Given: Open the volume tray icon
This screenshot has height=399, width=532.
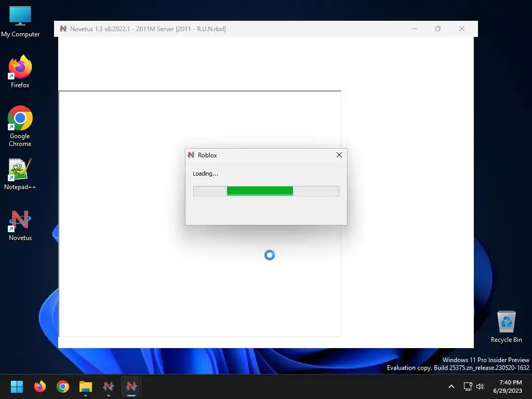Looking at the screenshot, I should pyautogui.click(x=480, y=387).
